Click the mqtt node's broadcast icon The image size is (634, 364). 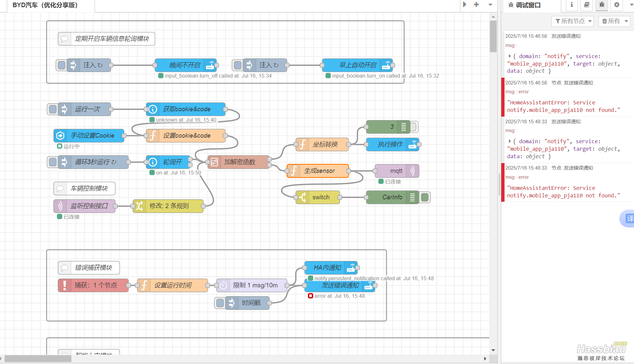tap(413, 171)
